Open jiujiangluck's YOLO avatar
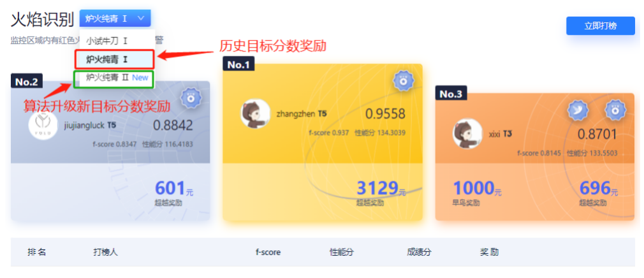 [43, 124]
